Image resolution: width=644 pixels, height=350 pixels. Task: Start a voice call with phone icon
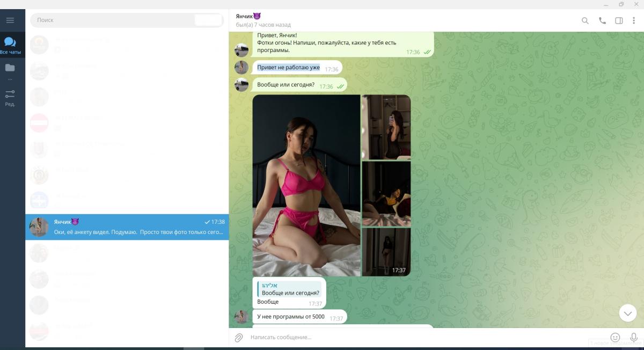click(x=602, y=21)
